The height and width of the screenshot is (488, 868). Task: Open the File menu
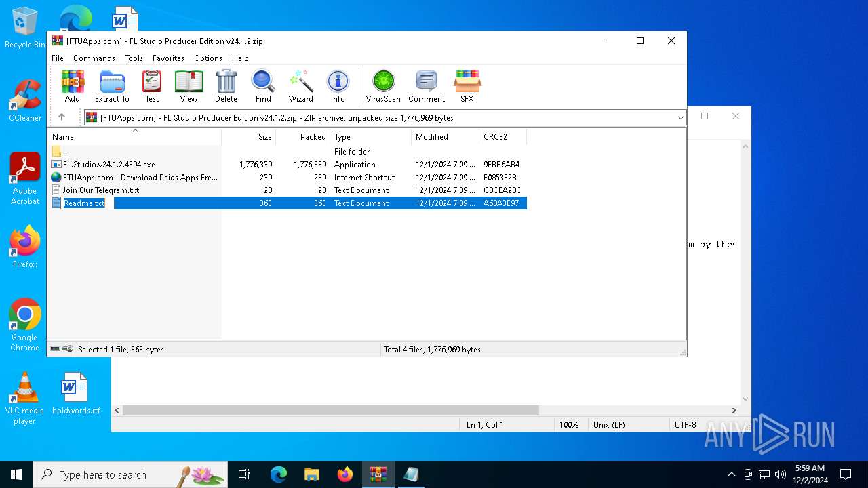coord(58,58)
